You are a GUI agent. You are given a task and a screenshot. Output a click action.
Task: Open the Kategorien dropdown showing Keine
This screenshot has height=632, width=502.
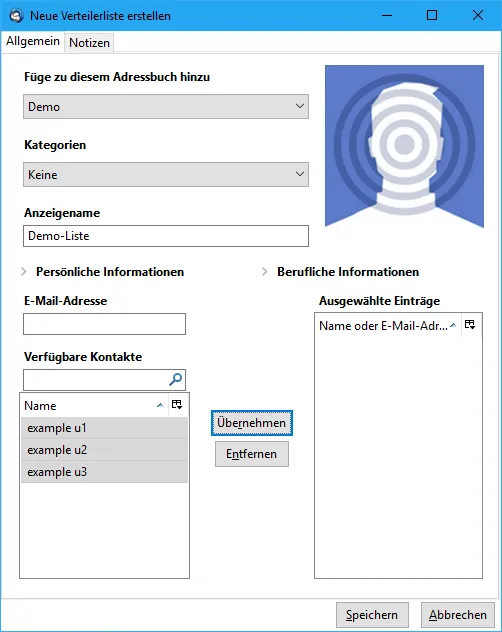point(166,175)
